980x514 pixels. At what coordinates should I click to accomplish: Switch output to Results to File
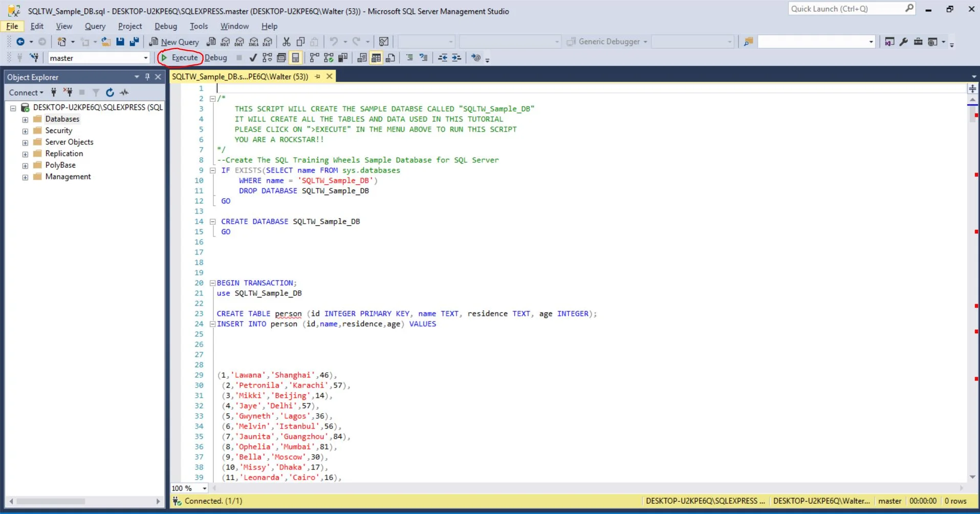coord(390,57)
